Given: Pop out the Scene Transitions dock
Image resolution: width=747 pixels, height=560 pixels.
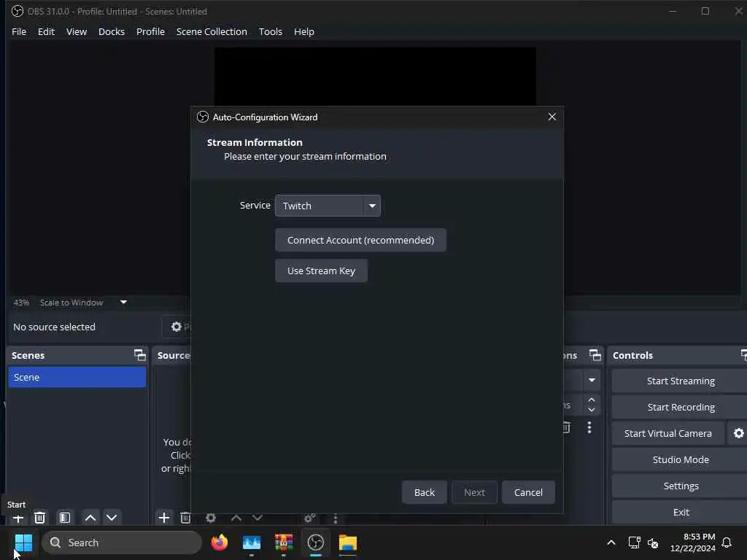Looking at the screenshot, I should [x=595, y=355].
